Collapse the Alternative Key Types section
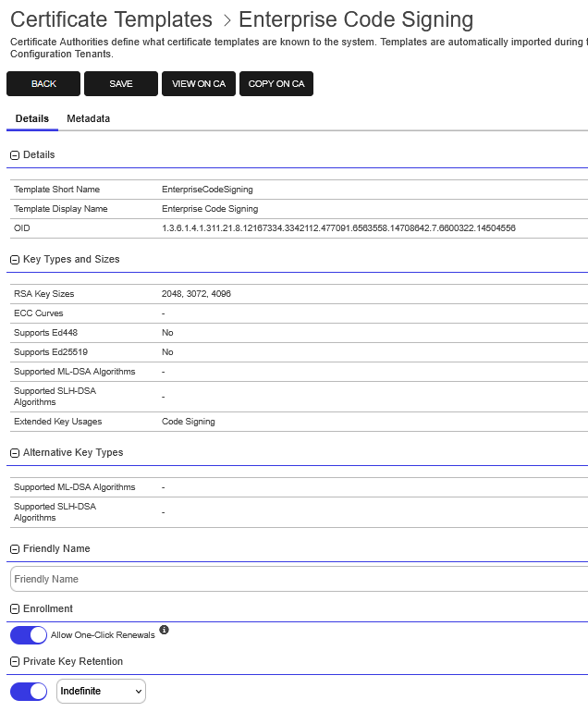588x712 pixels. coord(15,453)
